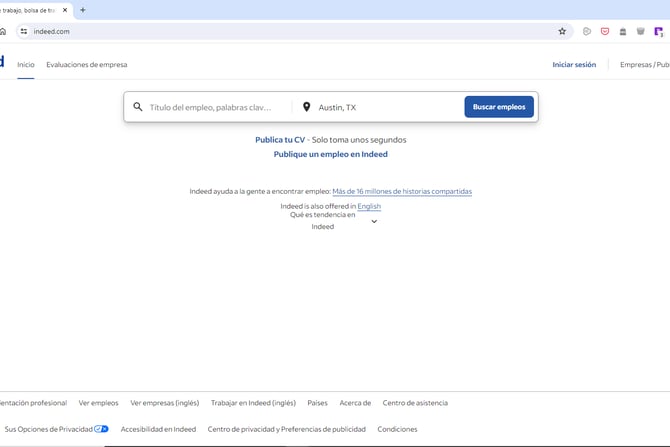Expand the Qué es tendencia en Indeed chevron

click(x=374, y=221)
